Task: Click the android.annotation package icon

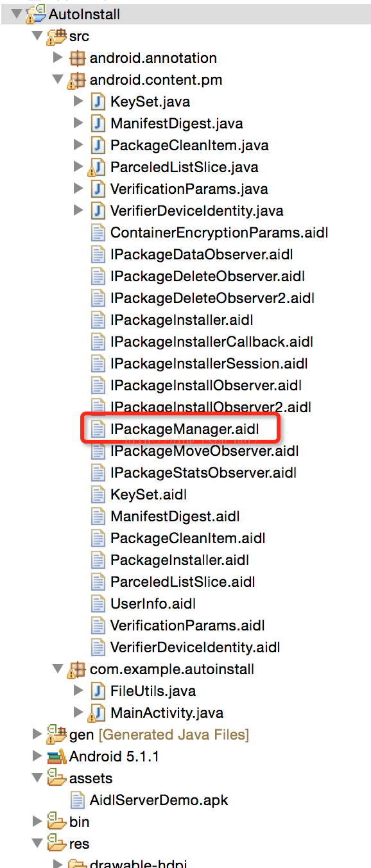Action: click(x=77, y=58)
